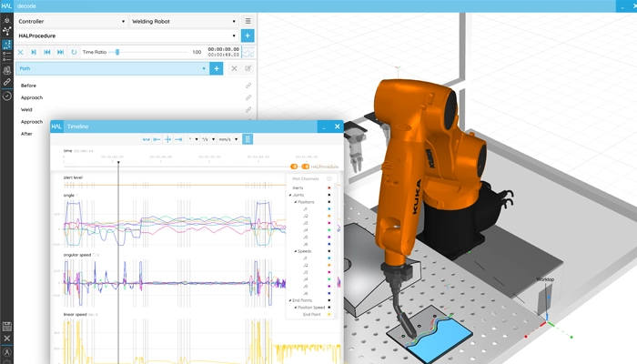The width and height of the screenshot is (637, 364).
Task: Click the hamburger menu beside Welding Robot
Action: pos(248,20)
